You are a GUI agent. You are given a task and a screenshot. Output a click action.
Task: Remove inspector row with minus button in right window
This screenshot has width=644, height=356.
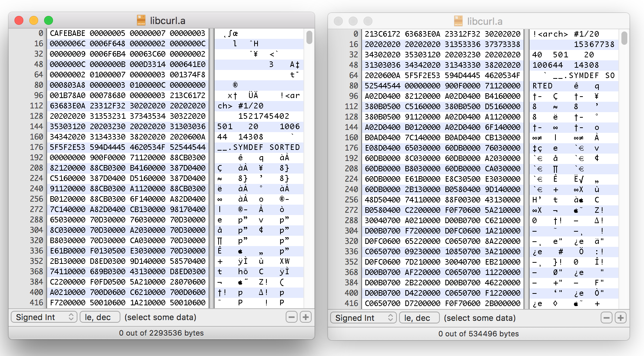tap(607, 318)
